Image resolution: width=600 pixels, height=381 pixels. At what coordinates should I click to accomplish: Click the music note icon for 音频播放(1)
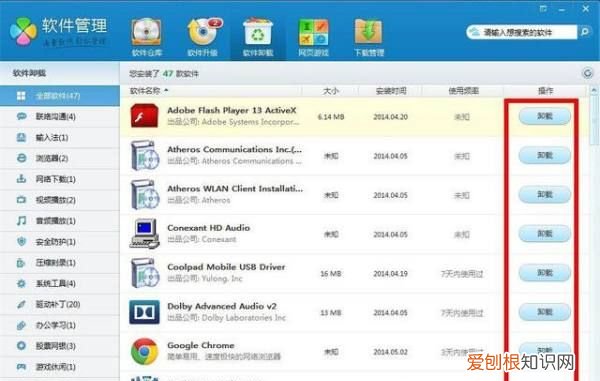pyautogui.click(x=21, y=221)
